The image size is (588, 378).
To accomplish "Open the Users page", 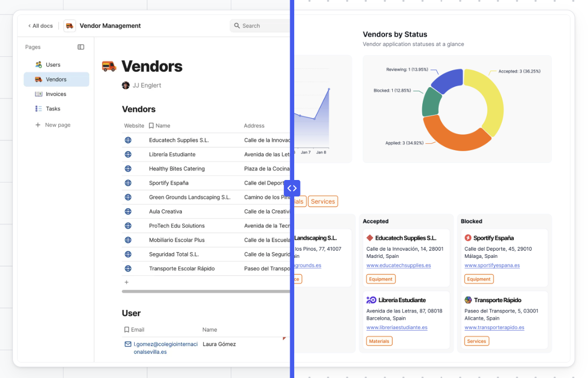I will [56, 65].
